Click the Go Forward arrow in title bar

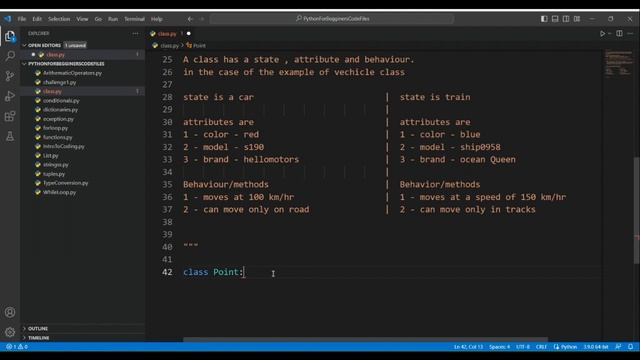(202, 19)
